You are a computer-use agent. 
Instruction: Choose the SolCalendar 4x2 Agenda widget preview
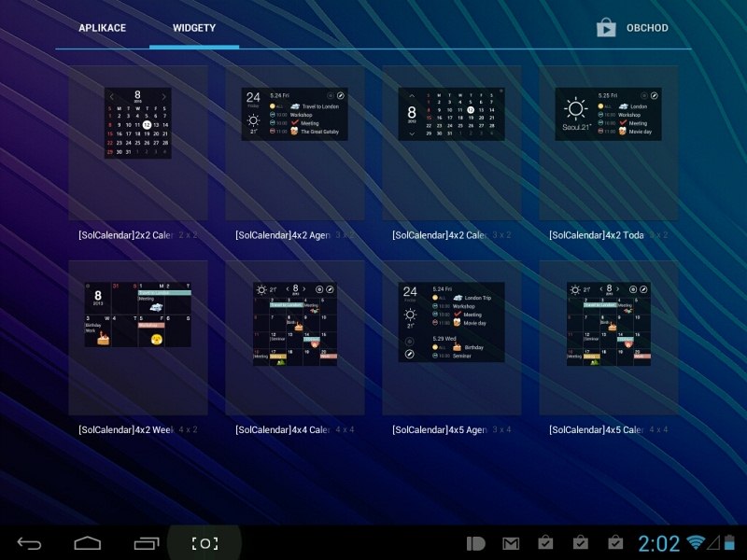click(295, 115)
